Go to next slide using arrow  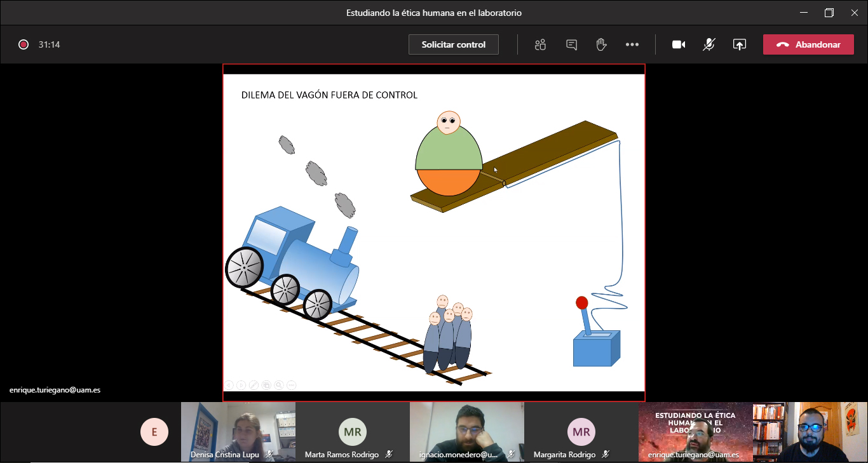(241, 385)
